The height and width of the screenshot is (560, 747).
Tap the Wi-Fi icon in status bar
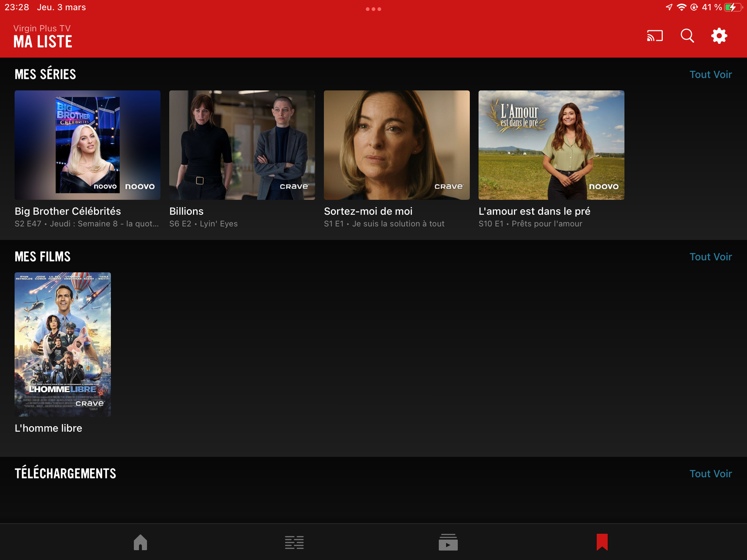coord(681,7)
